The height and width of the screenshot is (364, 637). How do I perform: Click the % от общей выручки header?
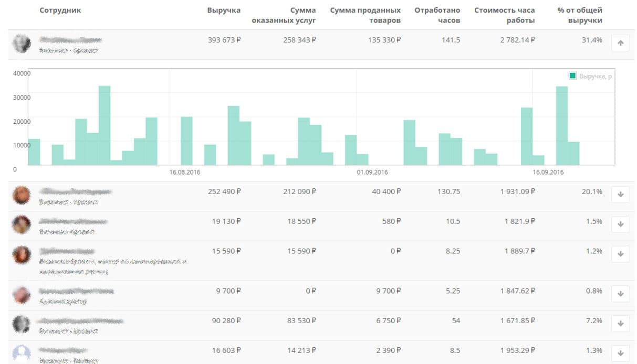click(x=580, y=15)
